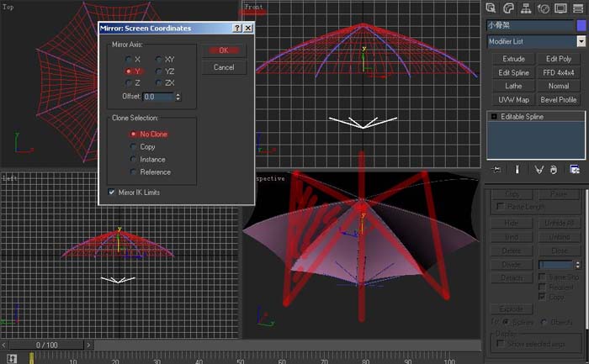Open the Motion panel tab

point(544,8)
